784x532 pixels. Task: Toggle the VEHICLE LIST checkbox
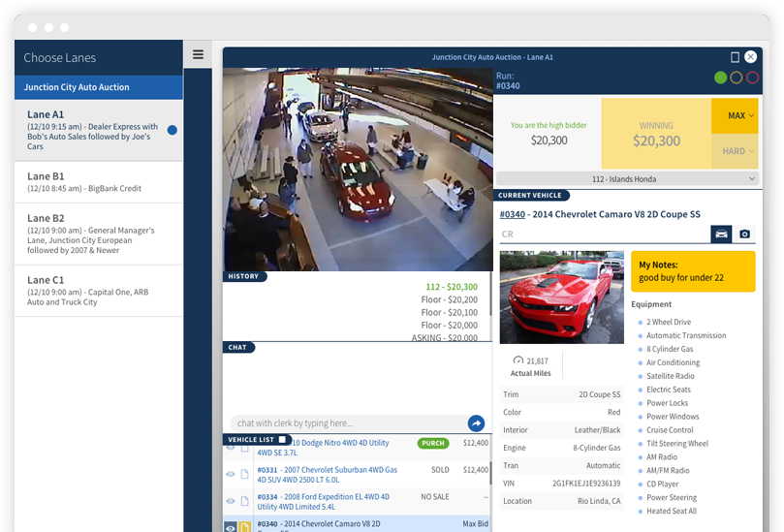(x=283, y=440)
